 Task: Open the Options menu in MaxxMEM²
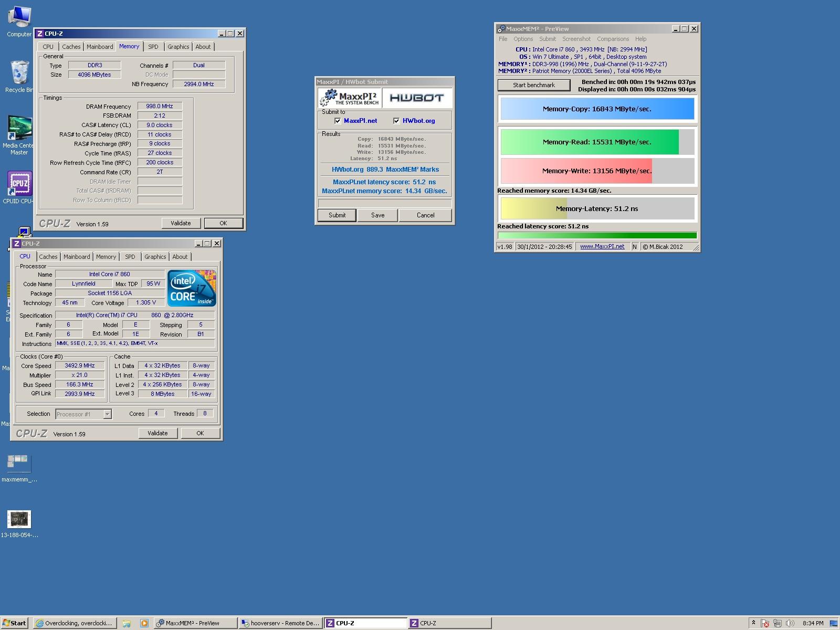coord(523,39)
